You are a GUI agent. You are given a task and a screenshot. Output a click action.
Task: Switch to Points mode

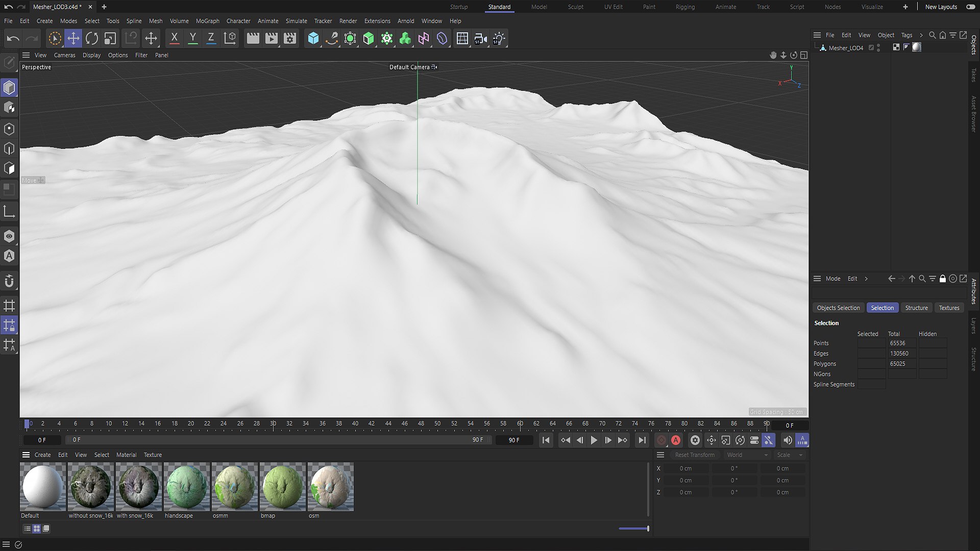pos(9,129)
